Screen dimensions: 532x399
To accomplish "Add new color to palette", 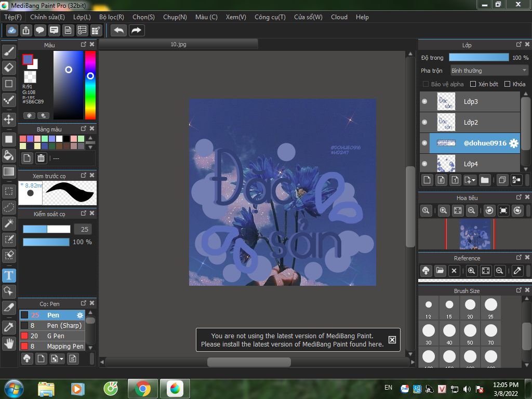I will tap(27, 158).
